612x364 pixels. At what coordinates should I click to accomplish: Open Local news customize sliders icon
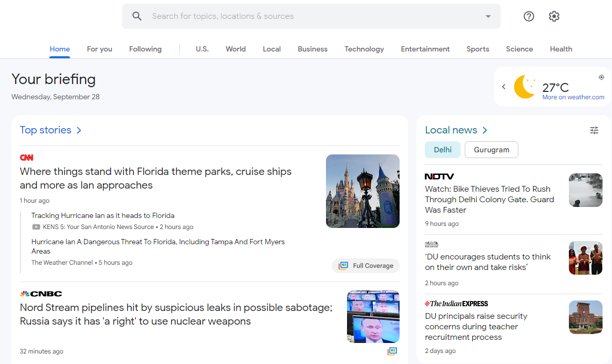[x=594, y=130]
